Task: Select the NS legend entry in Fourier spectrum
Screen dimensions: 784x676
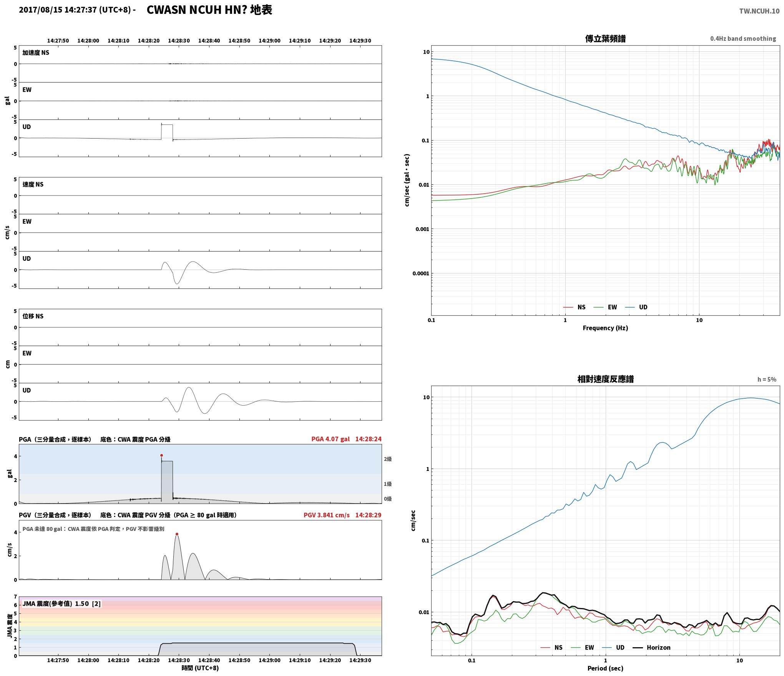Action: click(574, 307)
